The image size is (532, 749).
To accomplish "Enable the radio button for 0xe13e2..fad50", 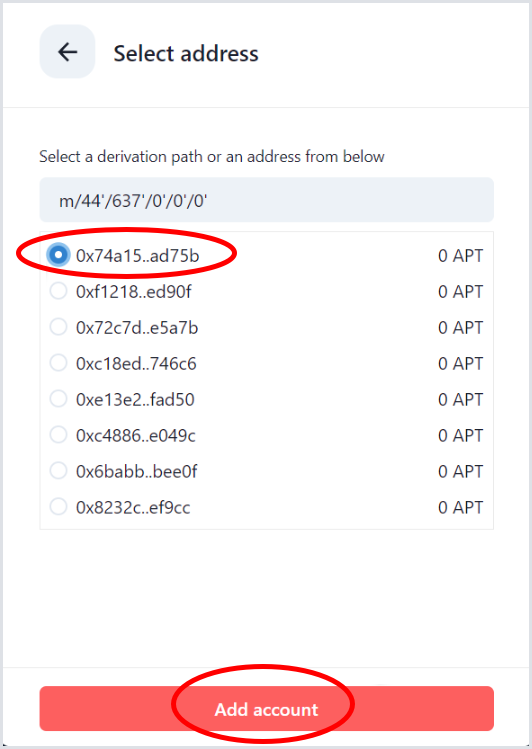I will click(x=58, y=399).
